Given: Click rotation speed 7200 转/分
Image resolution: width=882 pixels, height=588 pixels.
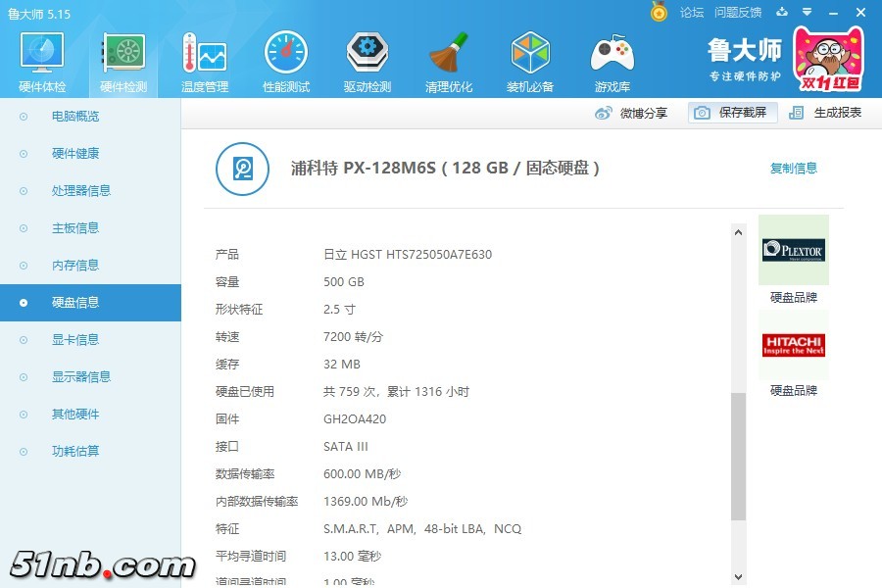Looking at the screenshot, I should pyautogui.click(x=353, y=337).
